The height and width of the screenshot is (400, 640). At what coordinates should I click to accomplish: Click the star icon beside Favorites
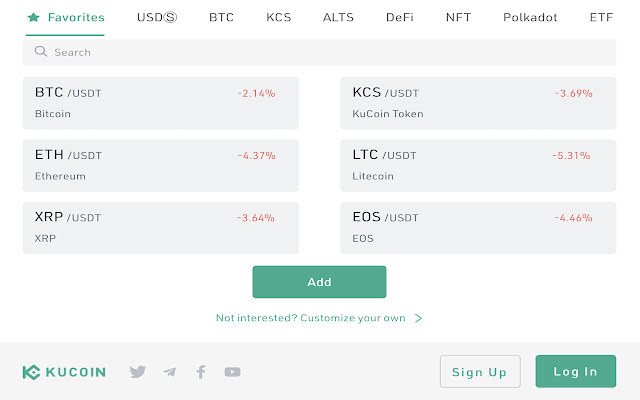click(x=33, y=17)
